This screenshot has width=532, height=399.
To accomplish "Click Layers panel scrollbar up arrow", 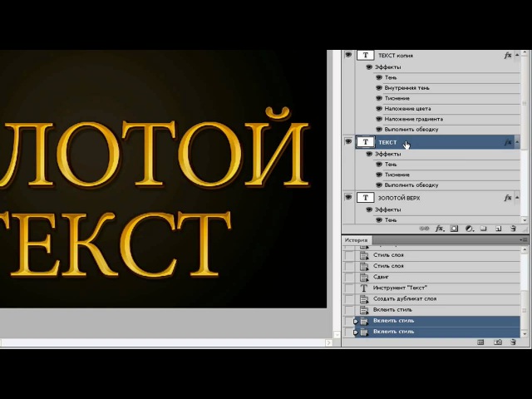I will coord(525,53).
